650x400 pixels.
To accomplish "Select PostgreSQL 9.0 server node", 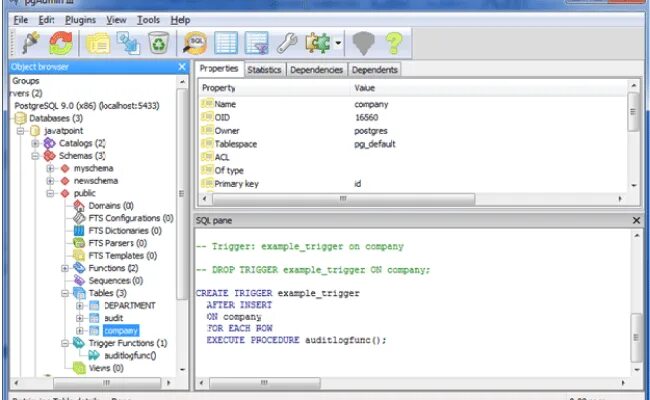I will [87, 106].
